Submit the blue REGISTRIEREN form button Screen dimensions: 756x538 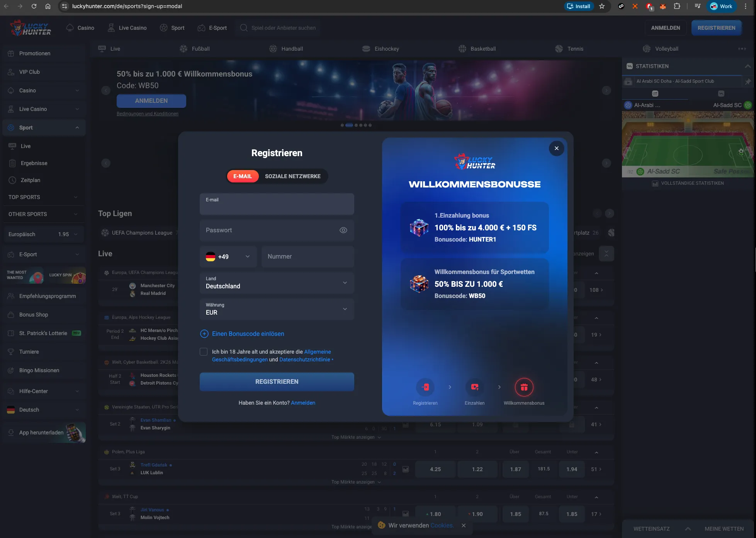277,382
